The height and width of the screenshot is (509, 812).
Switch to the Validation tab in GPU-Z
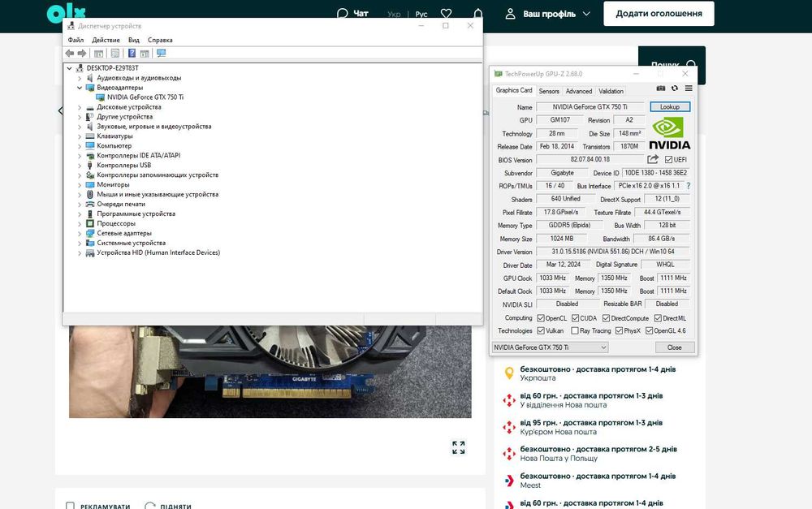pyautogui.click(x=611, y=91)
